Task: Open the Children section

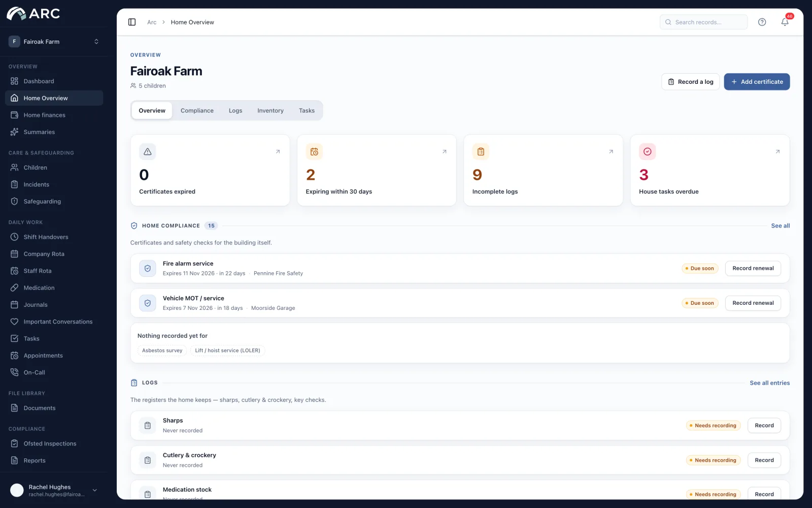Action: pyautogui.click(x=54, y=168)
